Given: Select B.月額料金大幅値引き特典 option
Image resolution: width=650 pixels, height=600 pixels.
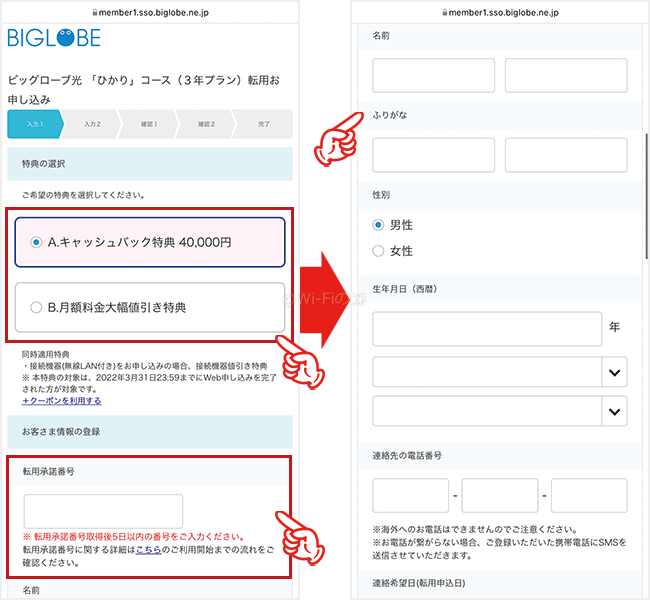Looking at the screenshot, I should click(x=150, y=307).
